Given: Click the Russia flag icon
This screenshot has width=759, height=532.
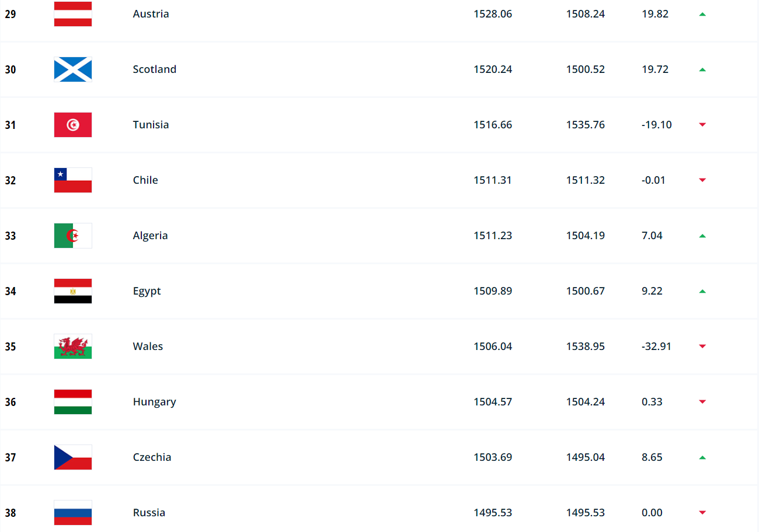Looking at the screenshot, I should (x=73, y=513).
